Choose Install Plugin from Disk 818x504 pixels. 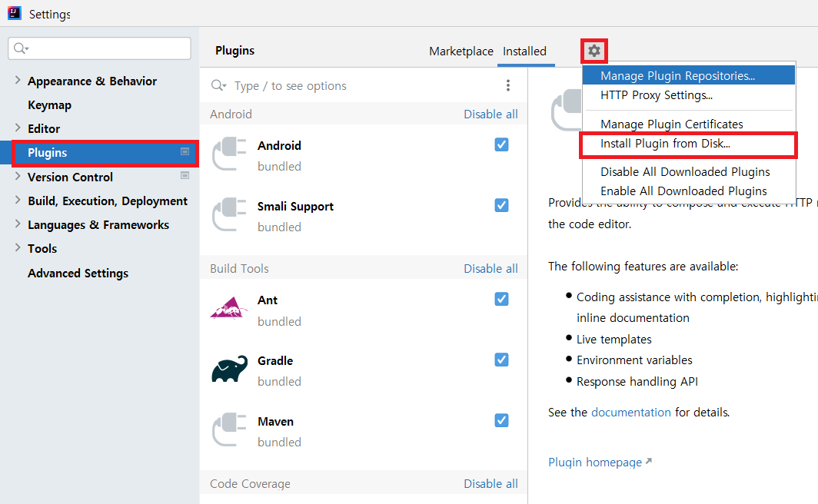point(689,144)
